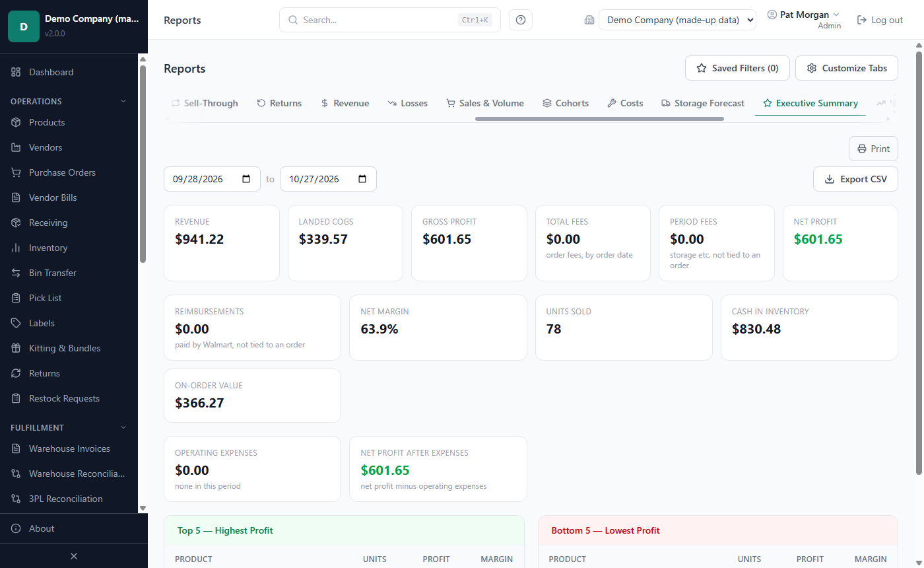This screenshot has width=924, height=568.
Task: Click the About info icon
Action: pos(16,528)
